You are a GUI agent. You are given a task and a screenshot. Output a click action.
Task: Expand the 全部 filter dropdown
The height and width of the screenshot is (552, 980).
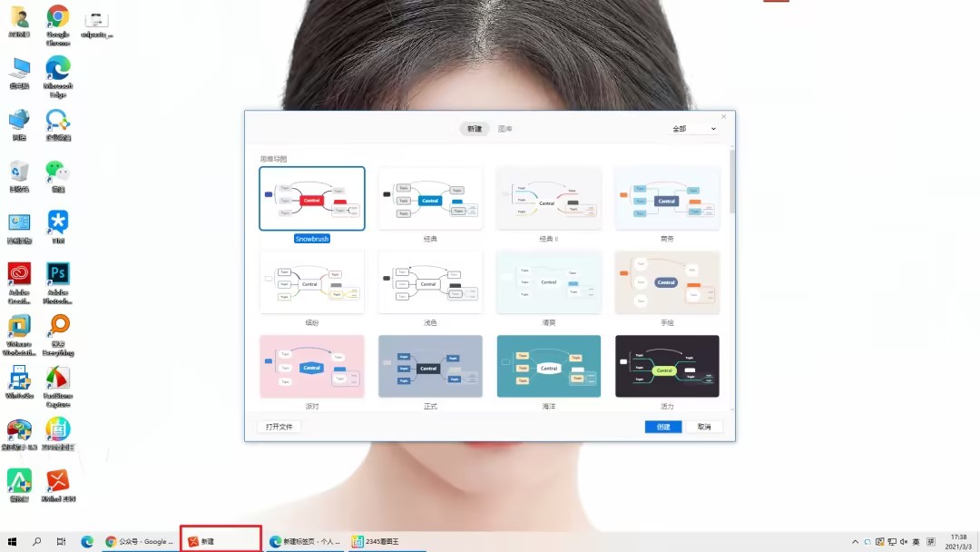694,129
